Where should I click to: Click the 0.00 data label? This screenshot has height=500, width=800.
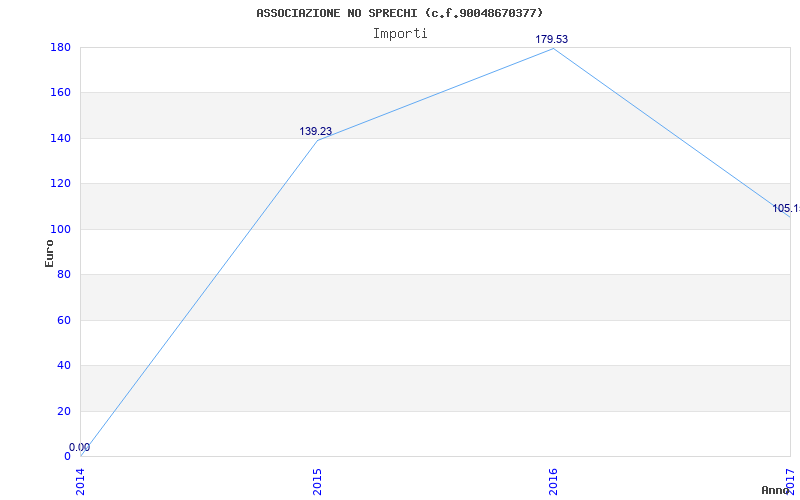(x=80, y=447)
